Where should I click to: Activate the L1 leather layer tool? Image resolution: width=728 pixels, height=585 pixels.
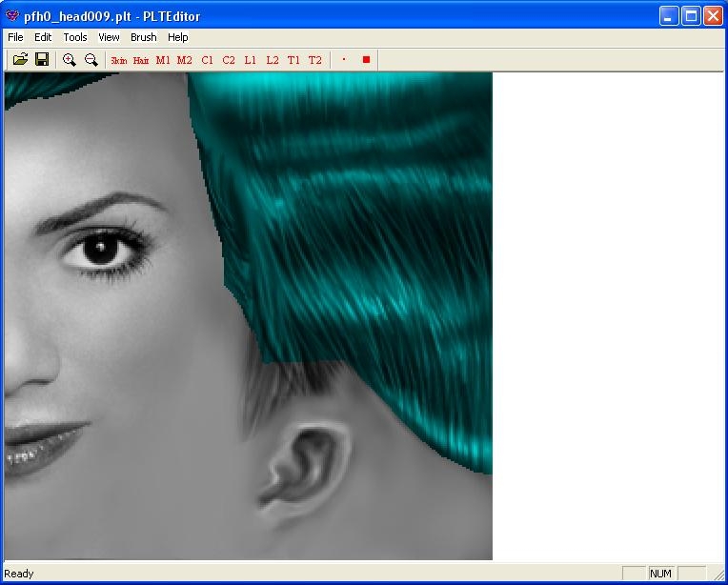coord(251,60)
